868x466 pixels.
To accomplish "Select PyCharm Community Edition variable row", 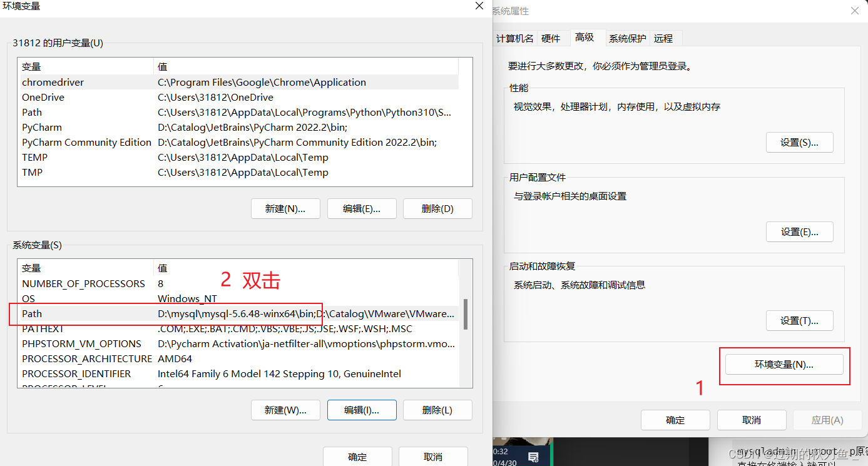I will 238,142.
